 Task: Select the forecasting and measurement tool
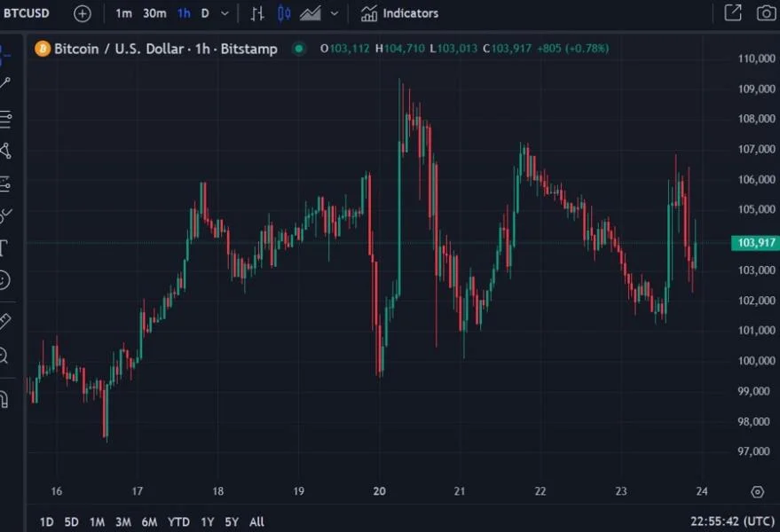[5, 184]
